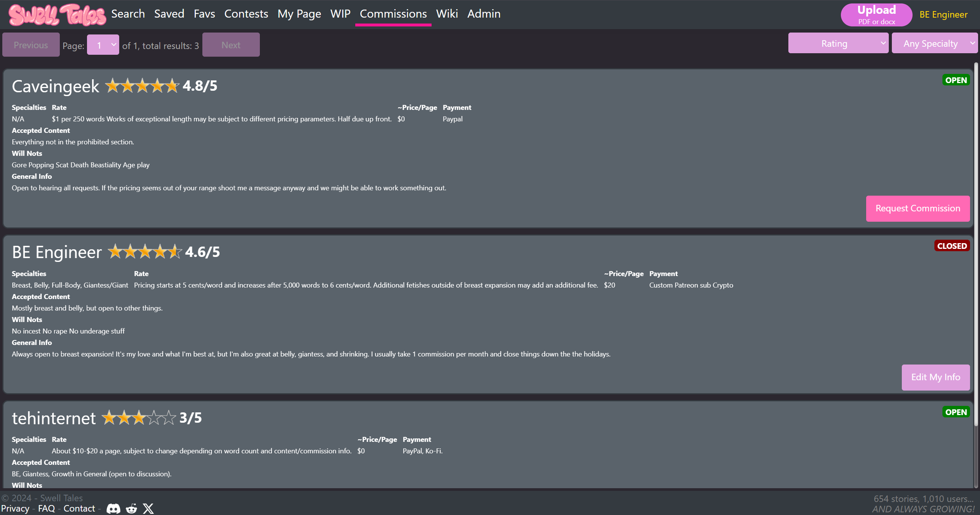The width and height of the screenshot is (980, 515).
Task: Open the Rating sort dropdown
Action: point(838,43)
